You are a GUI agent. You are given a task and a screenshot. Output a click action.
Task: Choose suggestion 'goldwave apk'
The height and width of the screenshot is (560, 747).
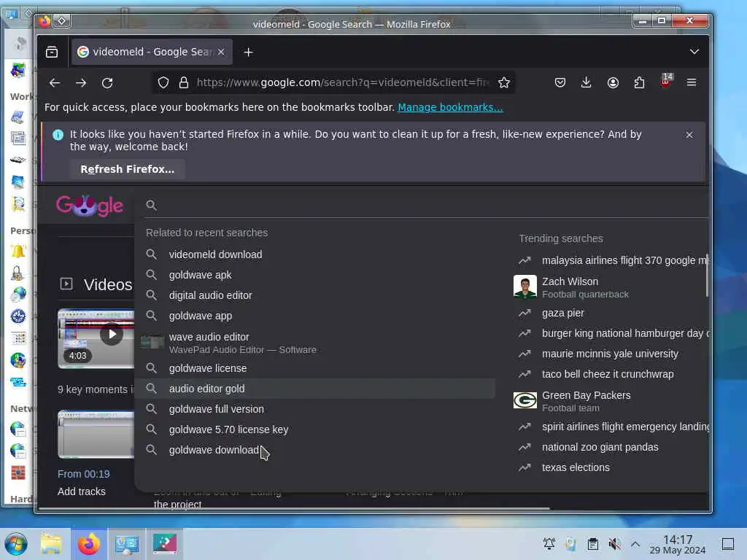(x=314, y=275)
